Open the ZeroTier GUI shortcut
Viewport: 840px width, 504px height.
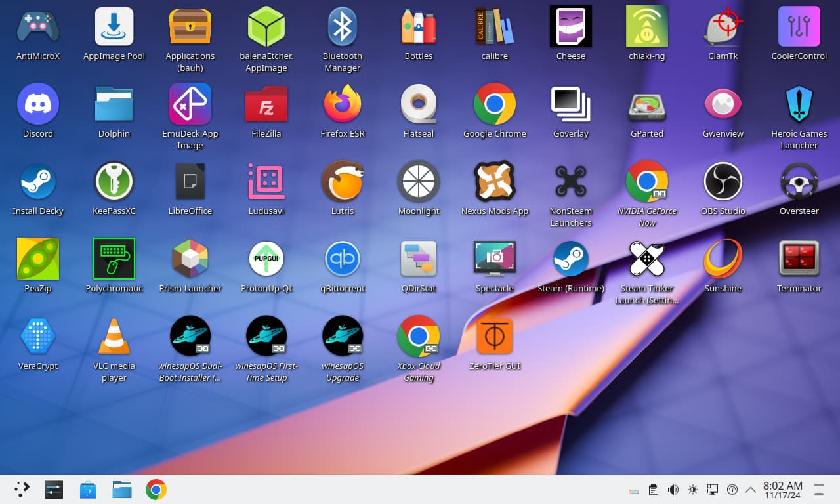click(x=495, y=337)
